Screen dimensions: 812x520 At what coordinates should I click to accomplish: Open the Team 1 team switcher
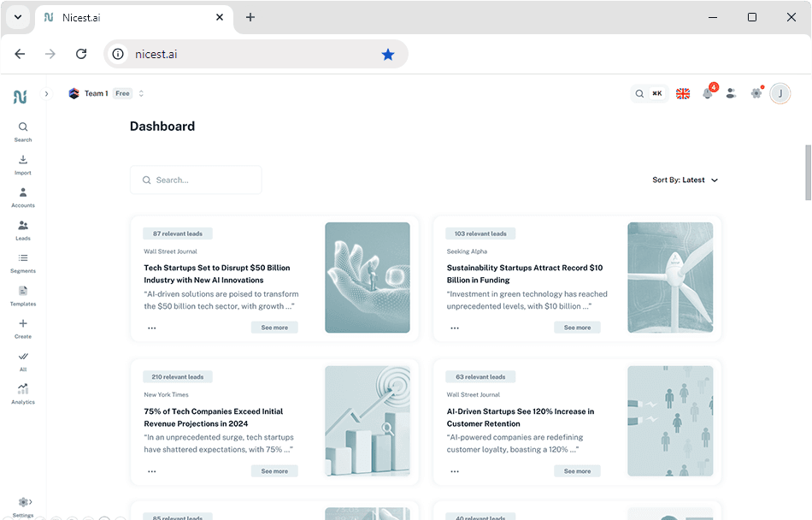[106, 93]
